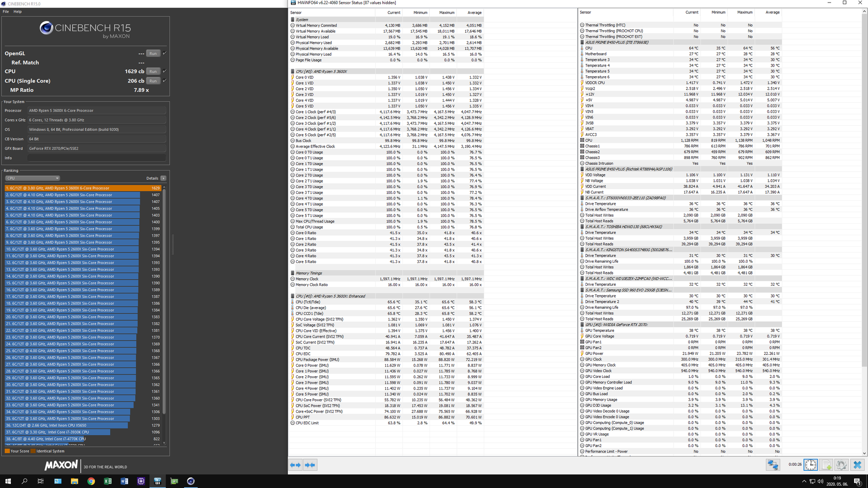
Task: Click left panel Minimum column header
Action: point(416,13)
